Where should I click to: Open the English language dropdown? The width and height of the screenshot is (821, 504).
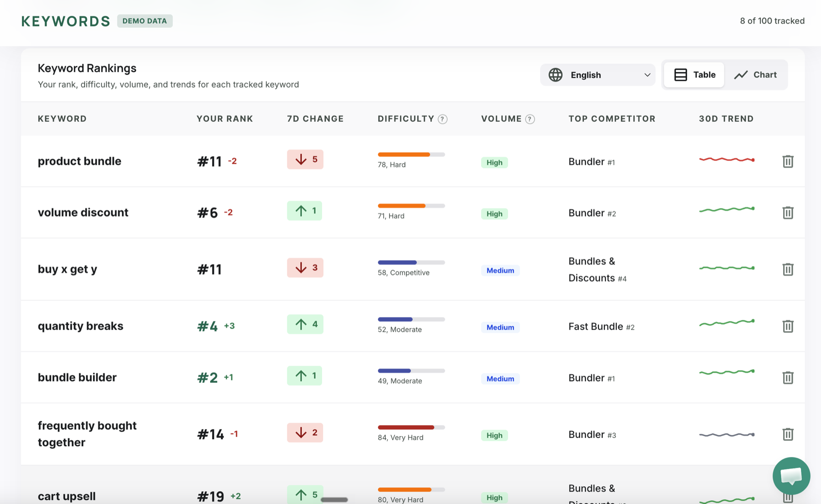[x=598, y=75]
